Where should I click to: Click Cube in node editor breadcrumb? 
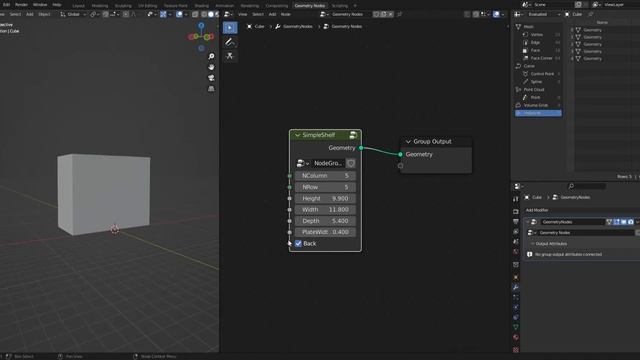coord(260,27)
